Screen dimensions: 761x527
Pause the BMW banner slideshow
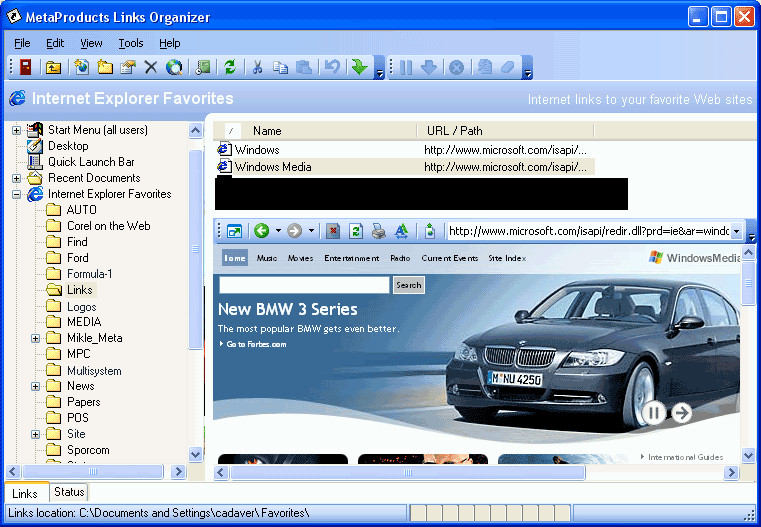click(x=654, y=413)
